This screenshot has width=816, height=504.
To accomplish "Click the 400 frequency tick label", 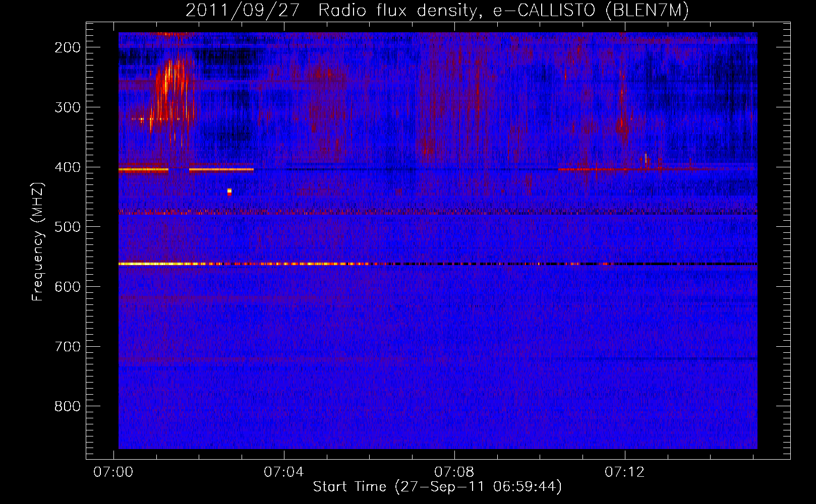I will (68, 167).
